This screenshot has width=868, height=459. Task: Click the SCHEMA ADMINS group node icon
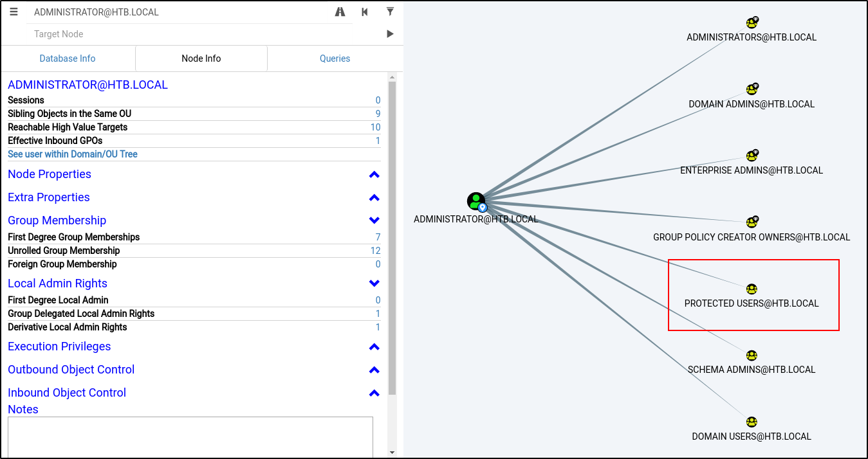[752, 355]
